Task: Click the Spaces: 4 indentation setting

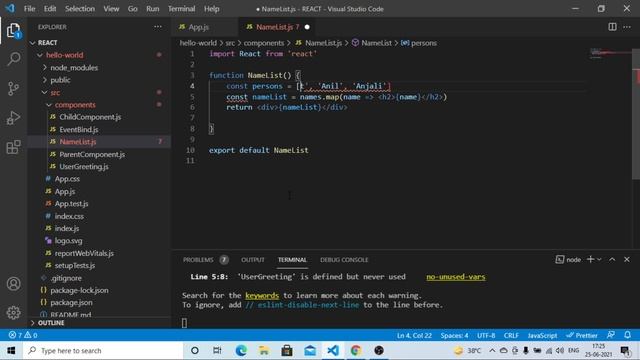Action: [454, 335]
